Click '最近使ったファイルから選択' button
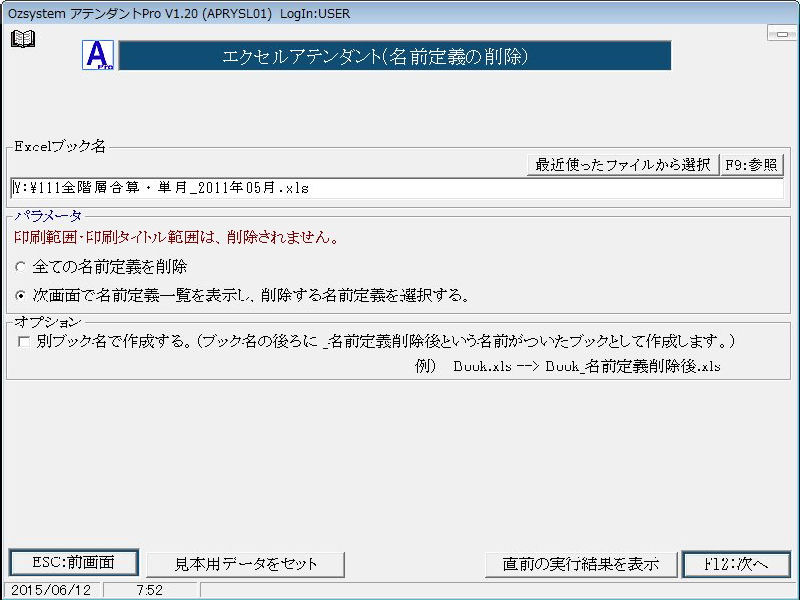This screenshot has width=800, height=600. point(622,165)
